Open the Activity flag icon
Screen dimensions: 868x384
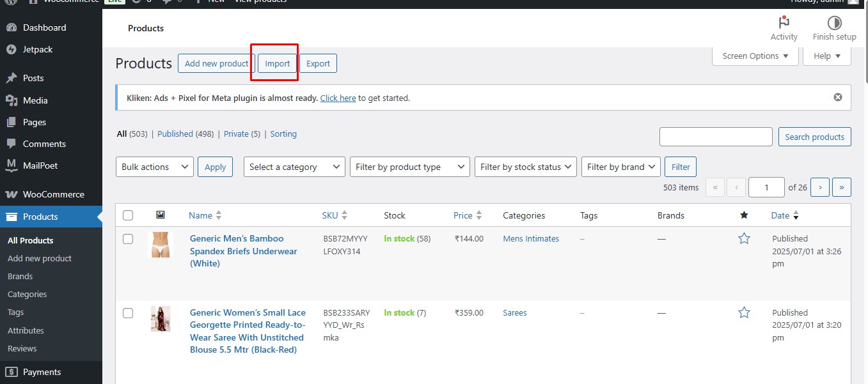[784, 24]
